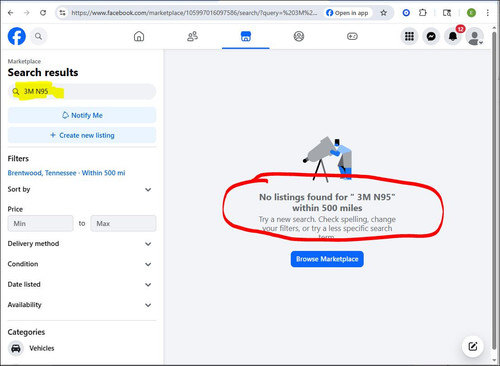Viewport: 500px width, 366px height.
Task: Open the browser extensions puzzle icon
Action: point(423,13)
